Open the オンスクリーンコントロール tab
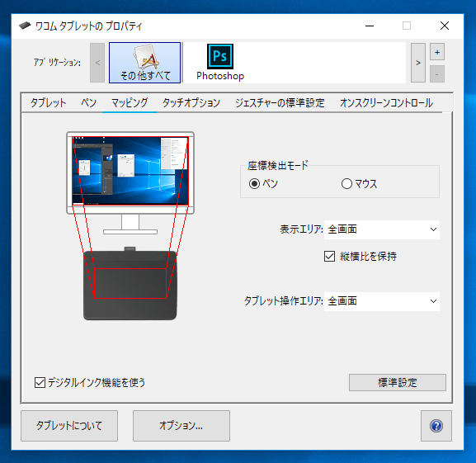 pyautogui.click(x=386, y=103)
